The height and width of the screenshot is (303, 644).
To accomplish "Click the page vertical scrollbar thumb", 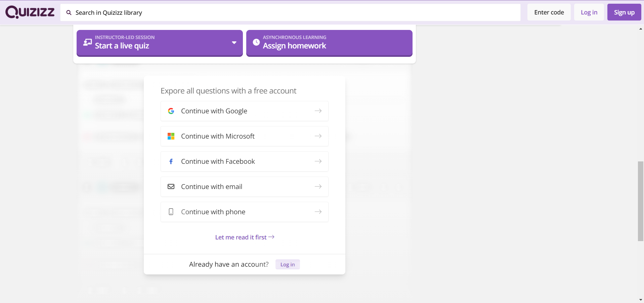I will [x=641, y=201].
